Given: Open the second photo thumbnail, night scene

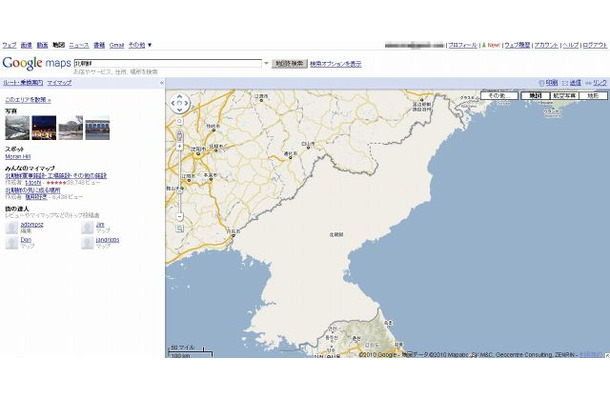Looking at the screenshot, I should (x=44, y=128).
